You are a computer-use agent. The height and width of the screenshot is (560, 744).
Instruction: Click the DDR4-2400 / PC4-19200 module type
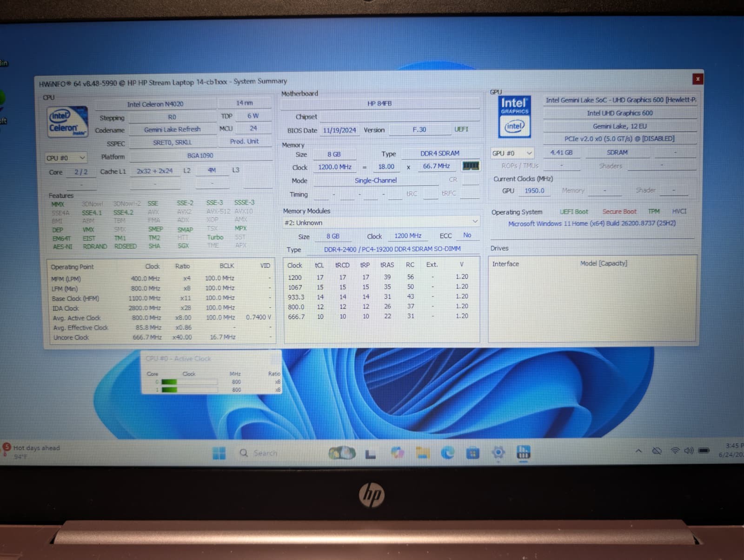(x=392, y=249)
